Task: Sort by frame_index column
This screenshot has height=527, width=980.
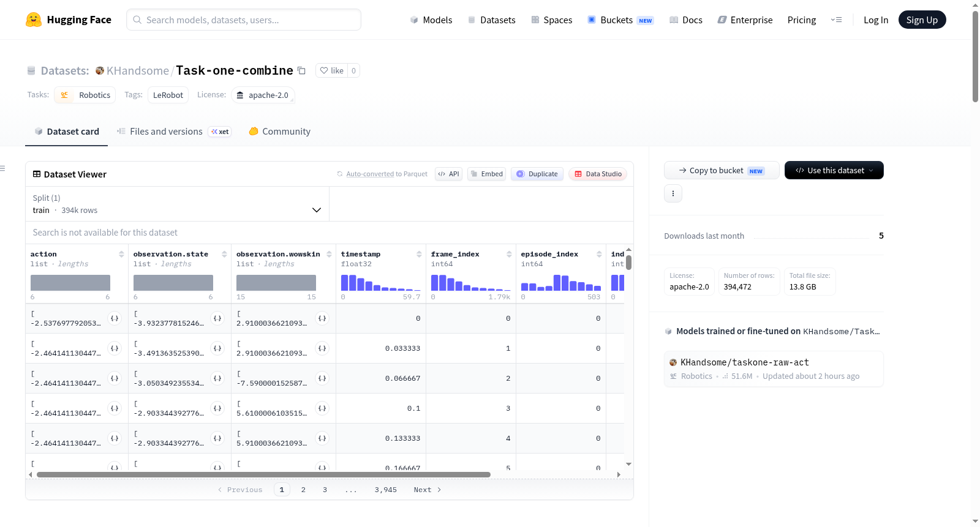Action: pos(509,254)
